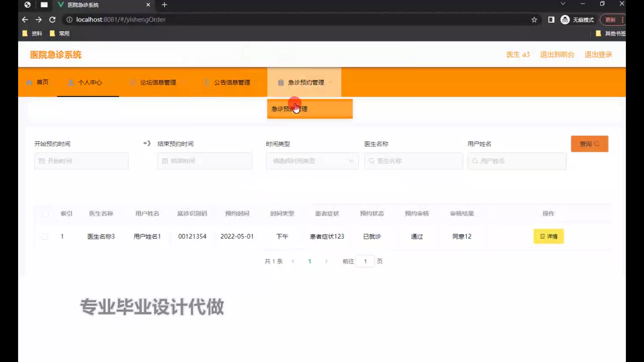Click the orange 查询 search button

coord(589,144)
